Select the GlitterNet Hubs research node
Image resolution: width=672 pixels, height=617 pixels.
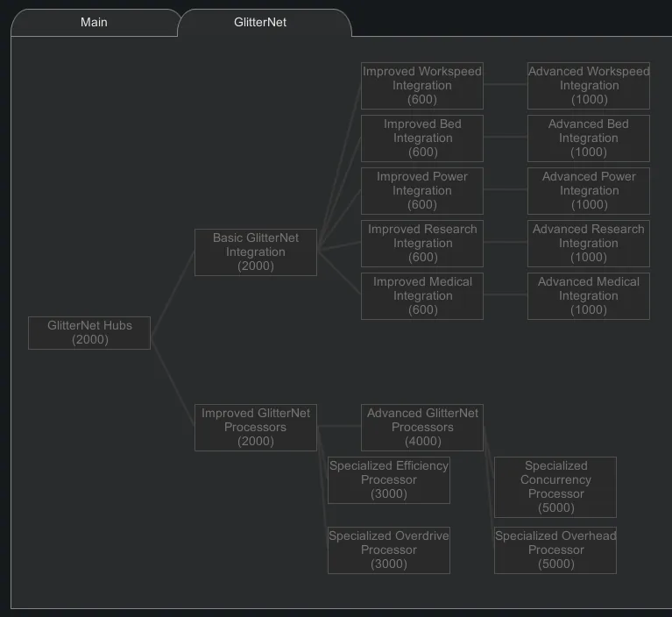pyautogui.click(x=89, y=333)
